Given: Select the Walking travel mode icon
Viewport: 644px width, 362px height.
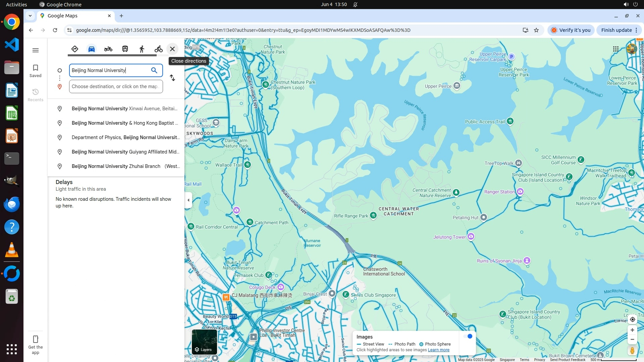Looking at the screenshot, I should coord(142,49).
